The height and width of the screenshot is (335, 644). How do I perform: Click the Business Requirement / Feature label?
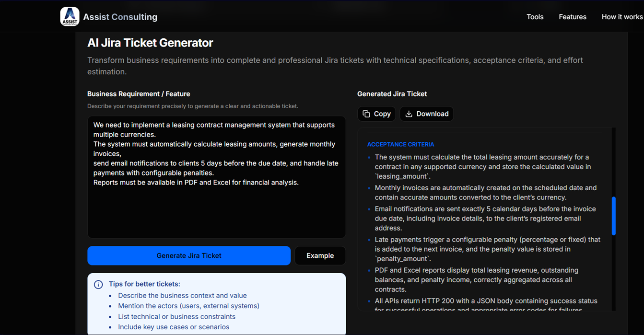tap(139, 94)
